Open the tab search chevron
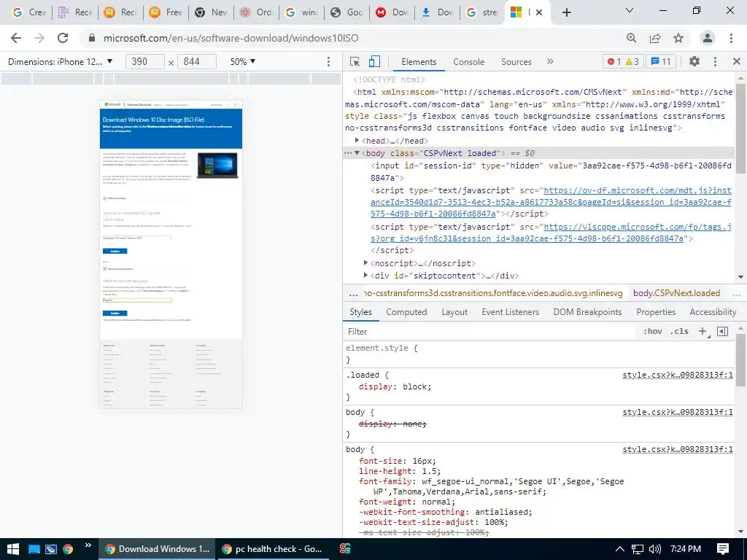Screen dimensions: 747x560 click(630, 10)
